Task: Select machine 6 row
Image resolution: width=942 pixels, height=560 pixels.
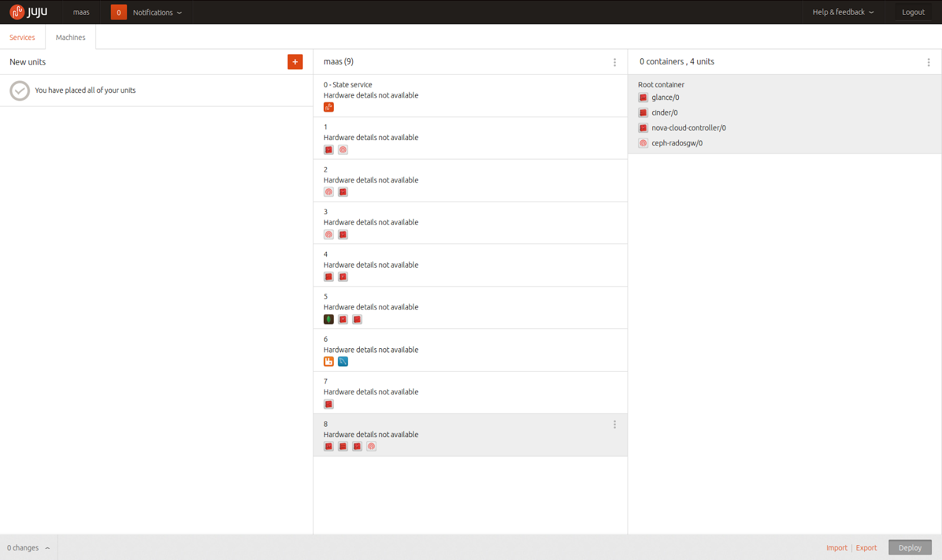Action: click(x=470, y=350)
